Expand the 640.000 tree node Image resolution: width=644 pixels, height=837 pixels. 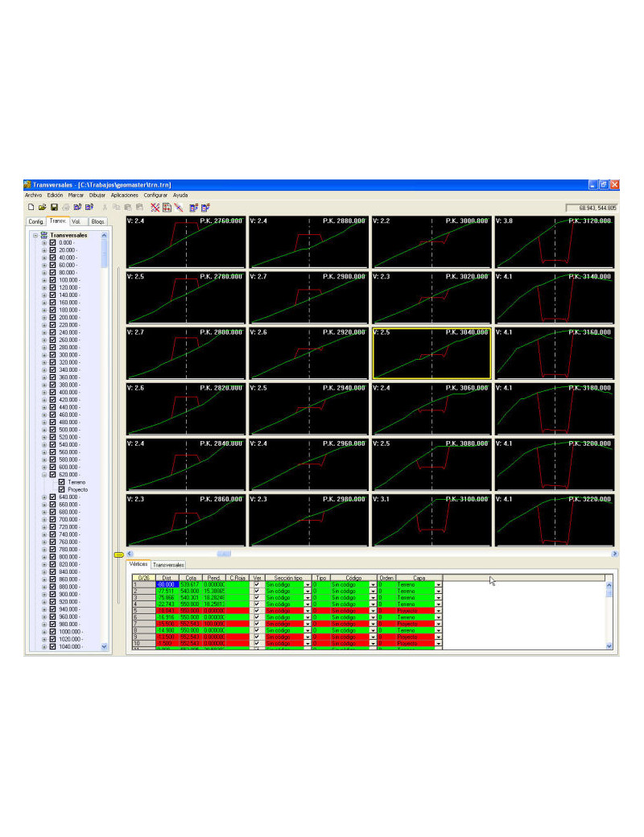click(44, 497)
